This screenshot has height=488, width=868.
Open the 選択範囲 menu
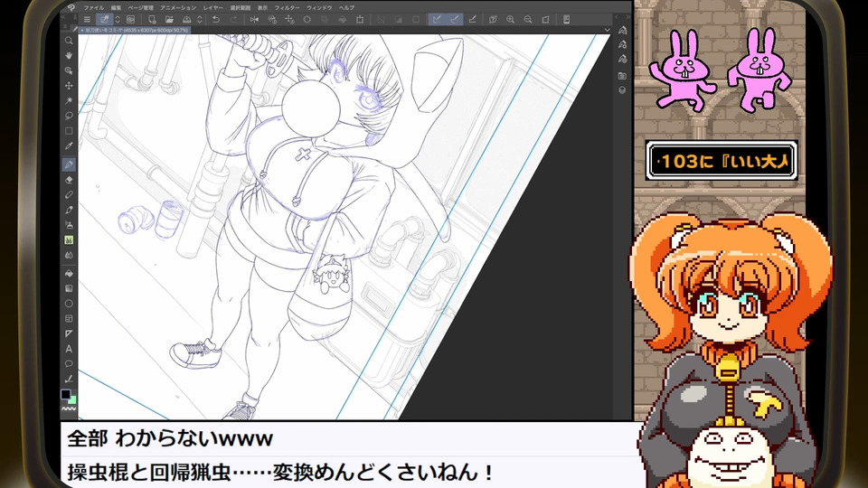click(x=241, y=8)
